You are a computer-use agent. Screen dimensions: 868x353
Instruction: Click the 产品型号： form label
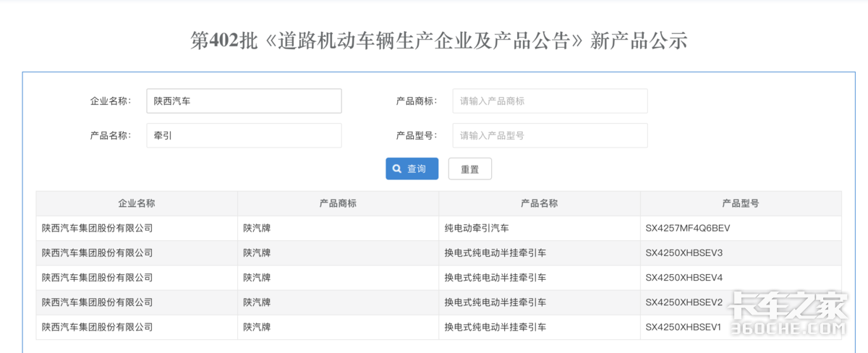(x=417, y=135)
